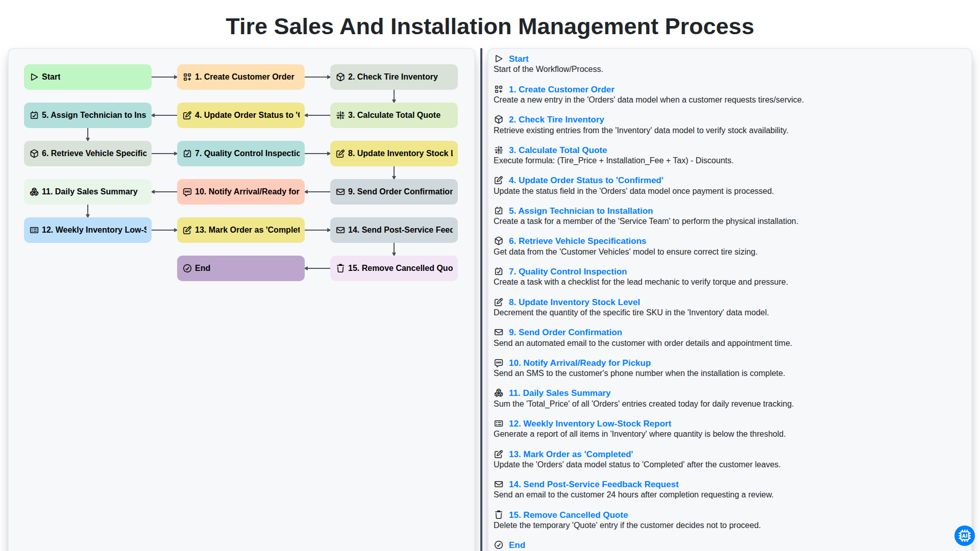Click the check-circle icon in the End node
This screenshot has height=551, width=980.
(187, 268)
